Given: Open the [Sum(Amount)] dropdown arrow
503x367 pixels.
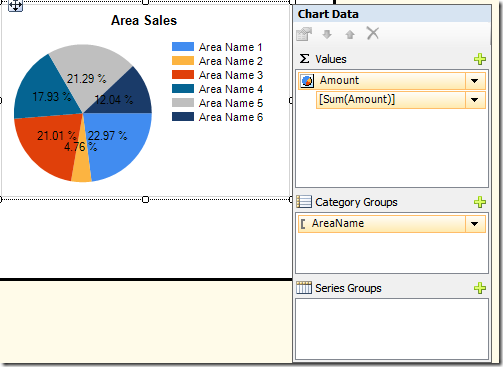Looking at the screenshot, I should click(475, 100).
